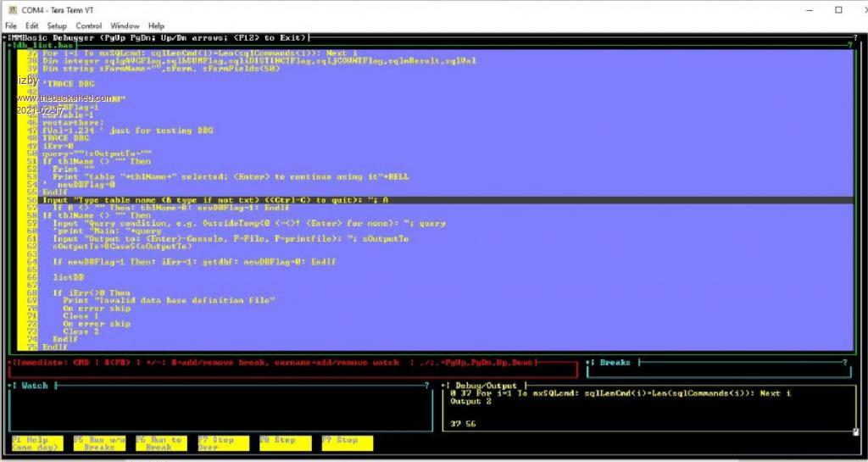Click the question mark on code panel frame

tap(850, 45)
